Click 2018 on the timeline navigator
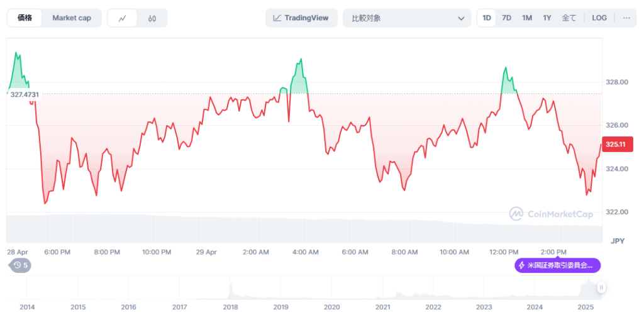Viewport: 644px width, 325px height. click(x=230, y=307)
